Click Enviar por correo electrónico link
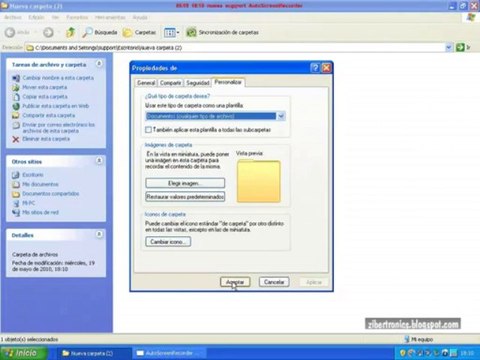Viewport: 480px width, 360px height. point(59,128)
